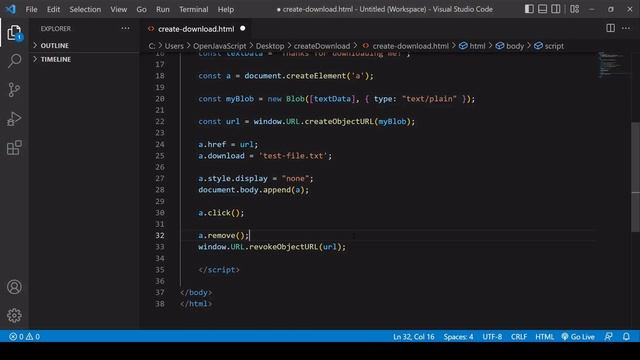Screen dimensions: 640x360
Task: Click 'document.body.append(a);' code line
Action: tap(253, 190)
